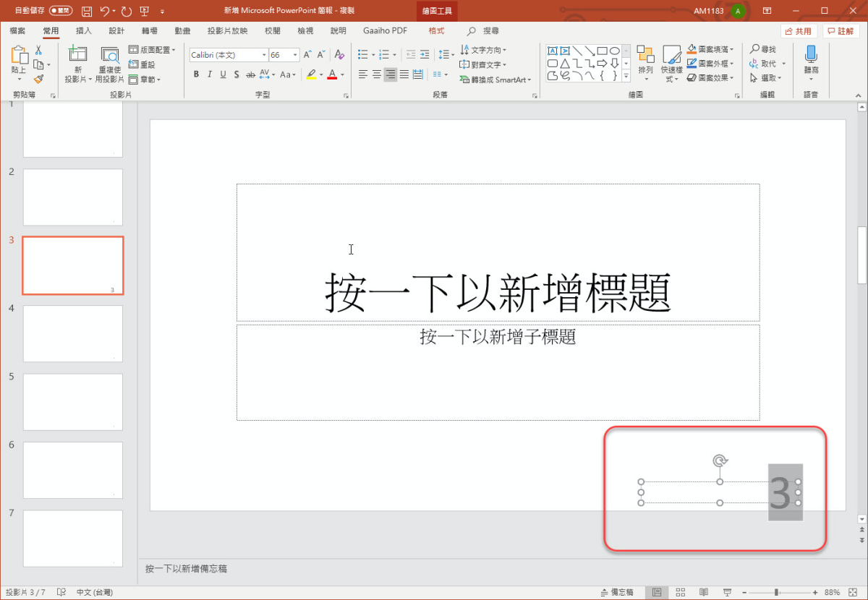
Task: Switch to the 插入 (Insert) tab
Action: (x=84, y=31)
